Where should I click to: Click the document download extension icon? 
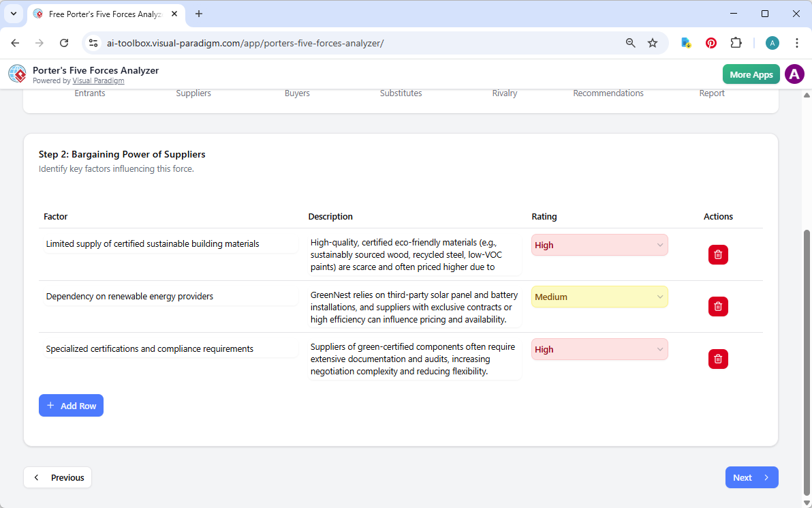click(685, 42)
